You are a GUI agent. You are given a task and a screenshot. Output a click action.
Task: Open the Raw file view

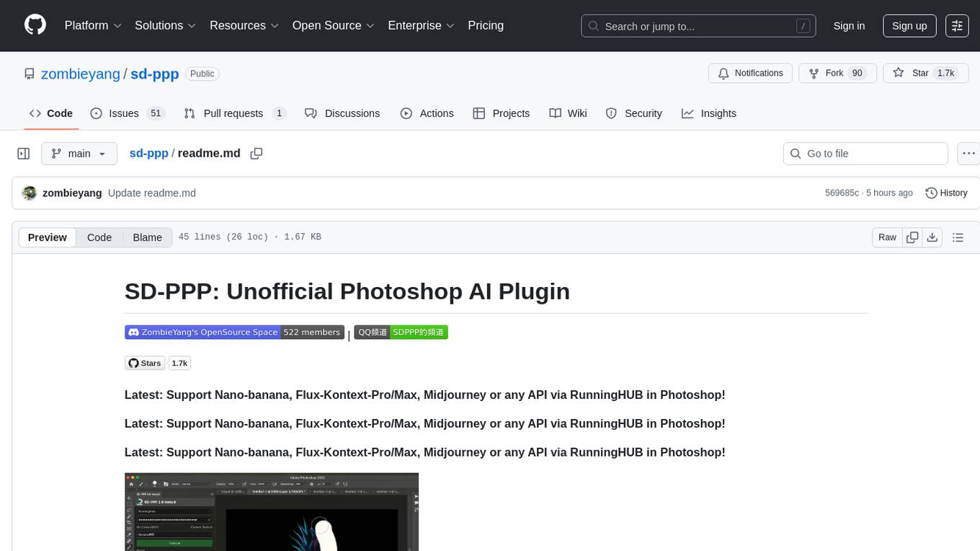point(887,237)
